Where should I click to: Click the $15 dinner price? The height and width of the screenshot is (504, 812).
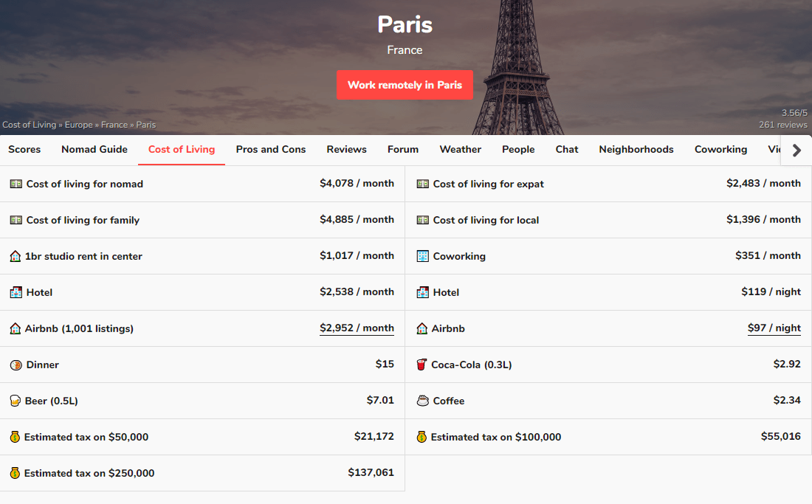coord(385,365)
